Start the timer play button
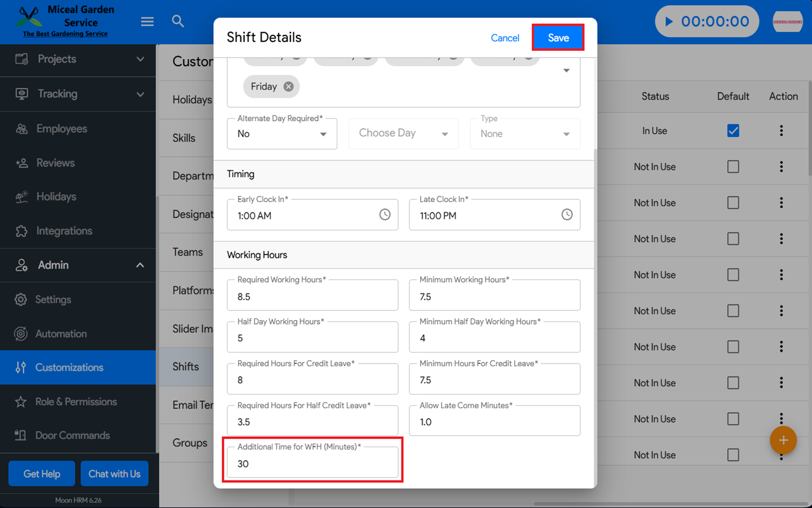812x508 pixels. tap(669, 21)
